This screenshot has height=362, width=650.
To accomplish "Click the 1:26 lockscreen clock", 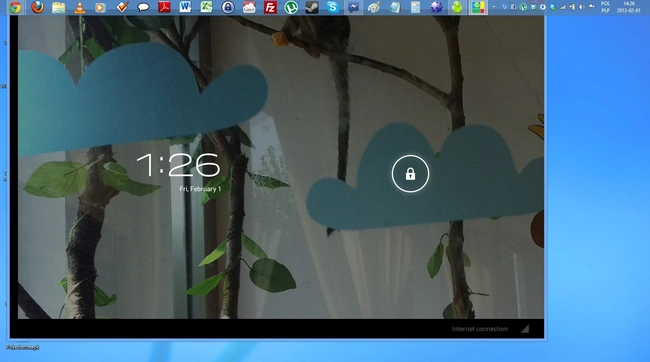I will pos(178,165).
